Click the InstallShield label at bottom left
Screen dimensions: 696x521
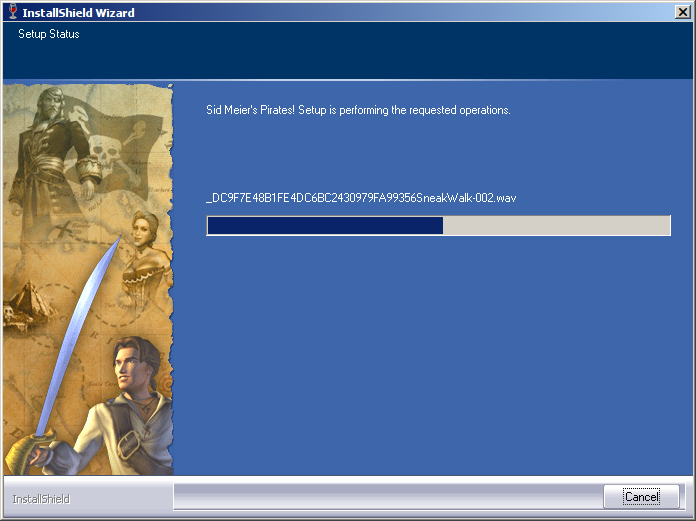click(41, 499)
